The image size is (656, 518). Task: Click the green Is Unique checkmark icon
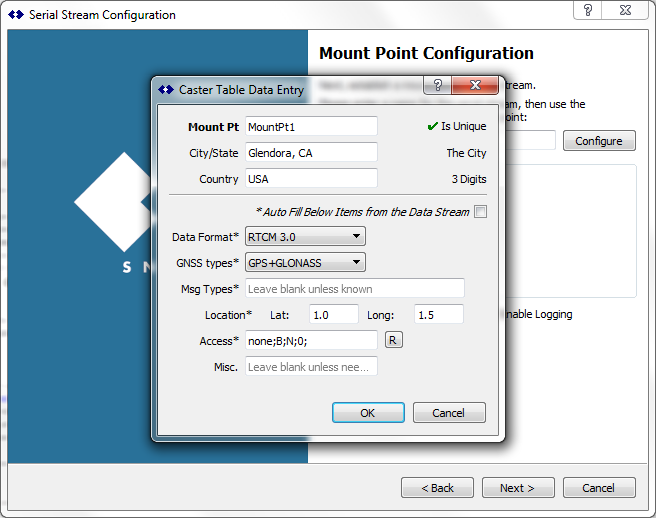432,126
